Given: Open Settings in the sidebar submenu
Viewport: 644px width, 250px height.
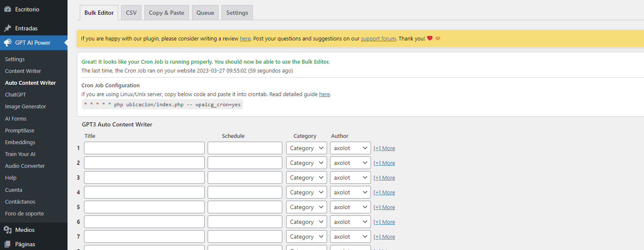Looking at the screenshot, I should click(x=15, y=59).
